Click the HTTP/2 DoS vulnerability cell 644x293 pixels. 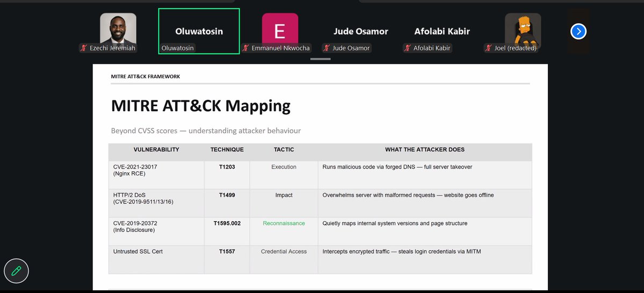pos(156,203)
